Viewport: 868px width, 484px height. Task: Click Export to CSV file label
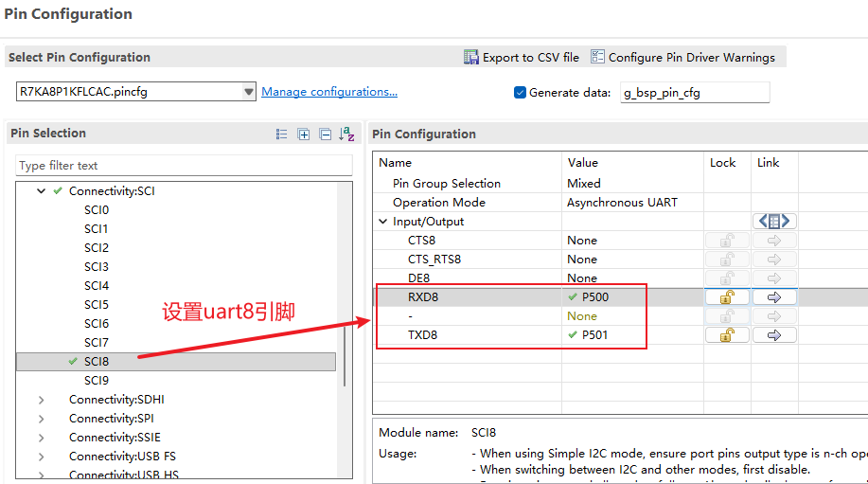tap(531, 57)
